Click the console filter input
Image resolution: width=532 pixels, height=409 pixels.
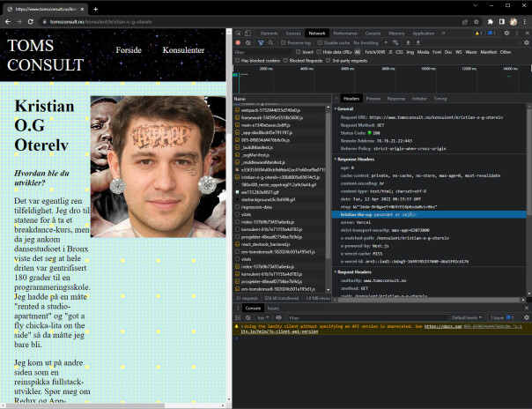point(368,317)
